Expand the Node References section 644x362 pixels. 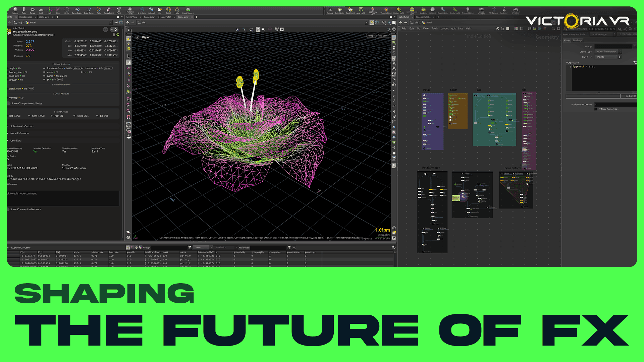[x=19, y=133]
